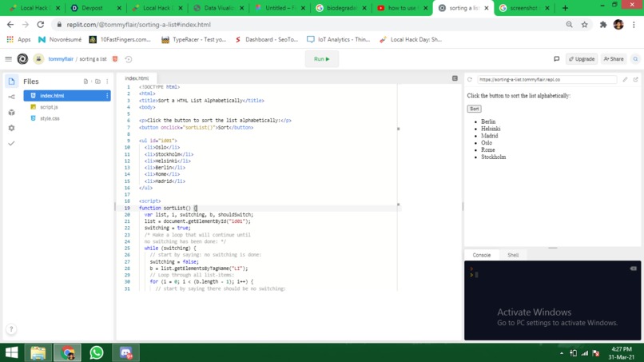This screenshot has height=362, width=644.
Task: Click the Sort button in preview
Action: coord(474,109)
